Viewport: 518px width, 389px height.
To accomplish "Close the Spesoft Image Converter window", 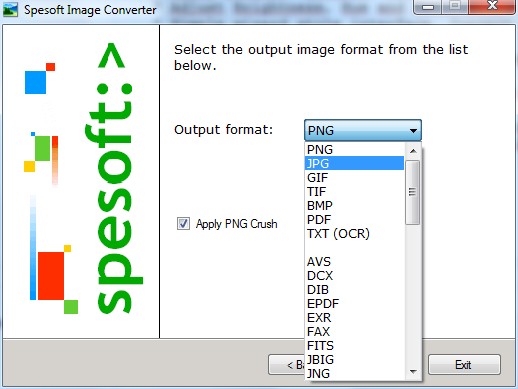I will (492, 6).
